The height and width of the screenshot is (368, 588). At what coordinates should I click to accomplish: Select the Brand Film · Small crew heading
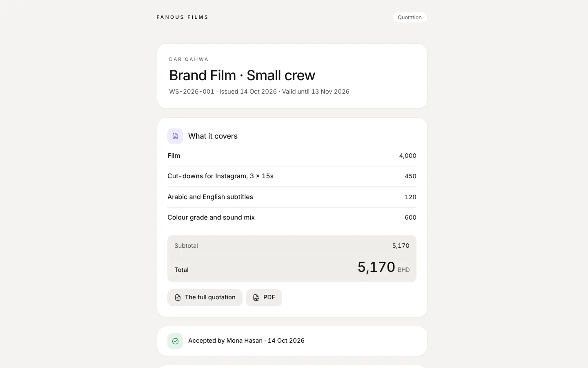coord(242,75)
